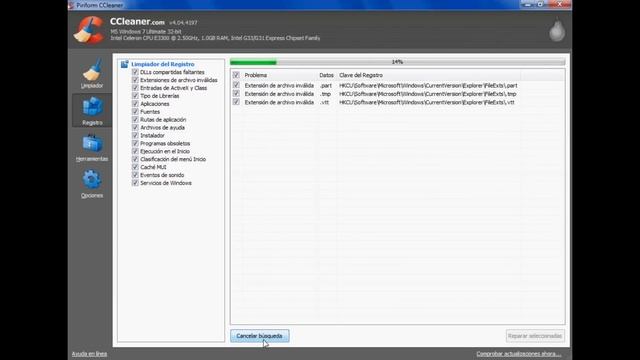
Task: Click the .part value in Datos column
Action: coord(326,85)
